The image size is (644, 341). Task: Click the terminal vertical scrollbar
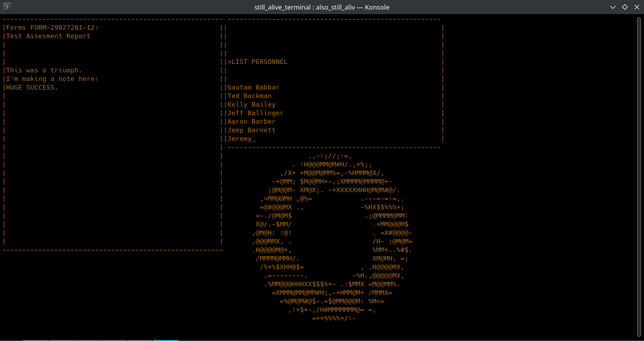[638, 177]
